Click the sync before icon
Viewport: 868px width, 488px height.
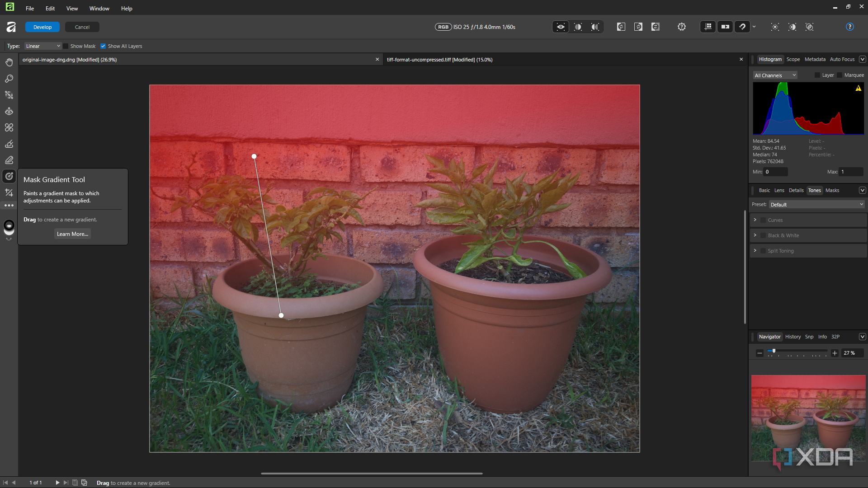coord(621,27)
